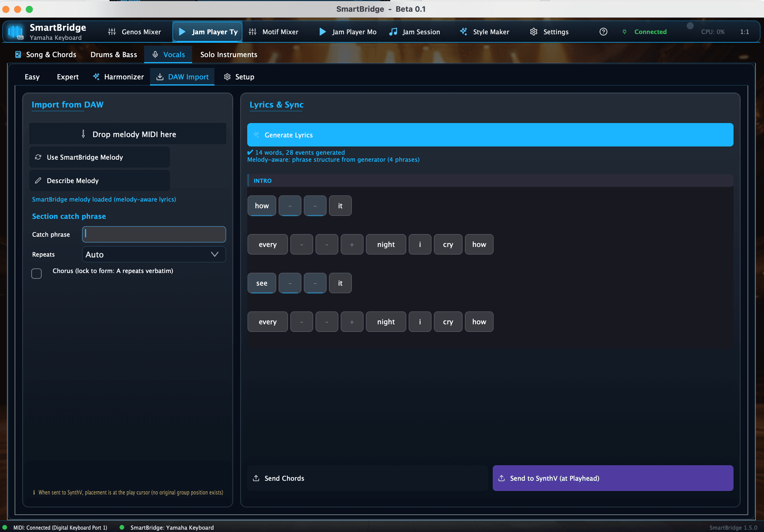
Task: Click the Setup gear icon
Action: point(227,77)
